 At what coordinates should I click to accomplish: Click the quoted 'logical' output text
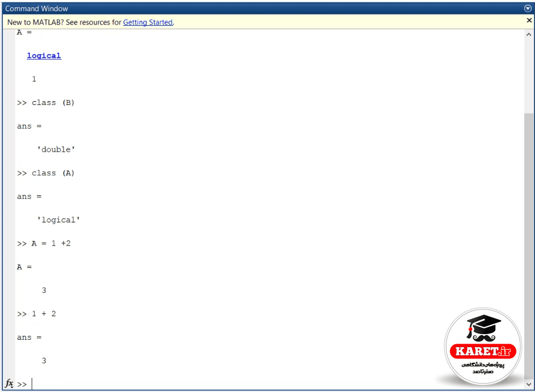click(x=58, y=220)
